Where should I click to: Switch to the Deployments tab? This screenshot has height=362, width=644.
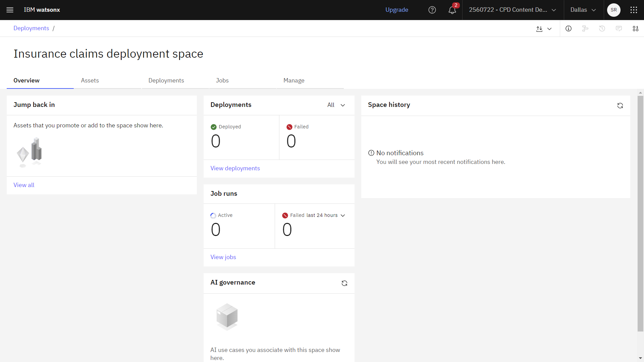pyautogui.click(x=175, y=80)
